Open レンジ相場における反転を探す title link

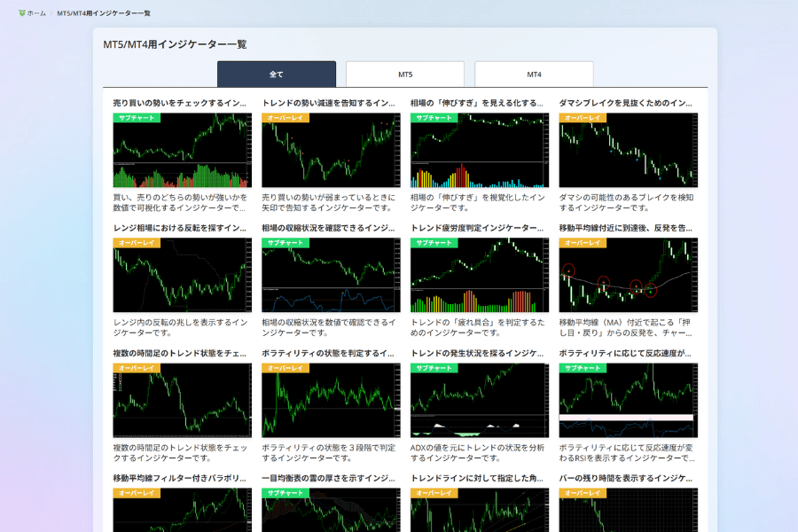click(x=180, y=228)
